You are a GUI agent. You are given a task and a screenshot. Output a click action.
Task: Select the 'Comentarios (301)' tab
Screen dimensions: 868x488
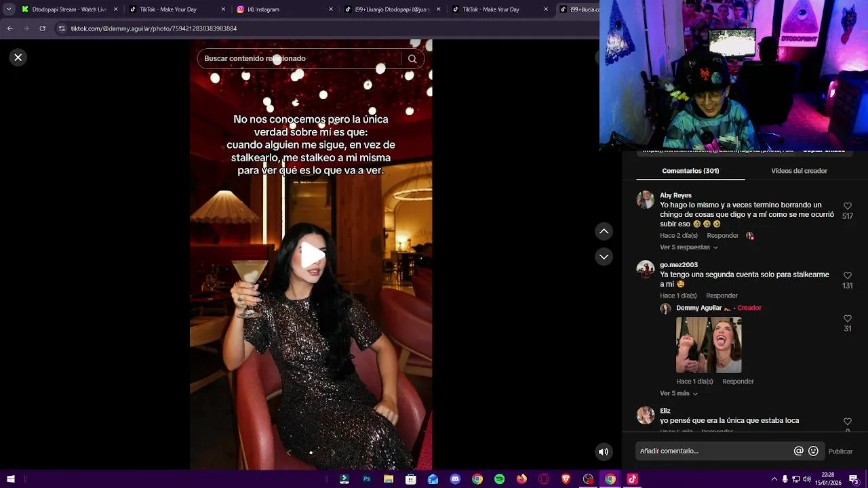click(690, 171)
